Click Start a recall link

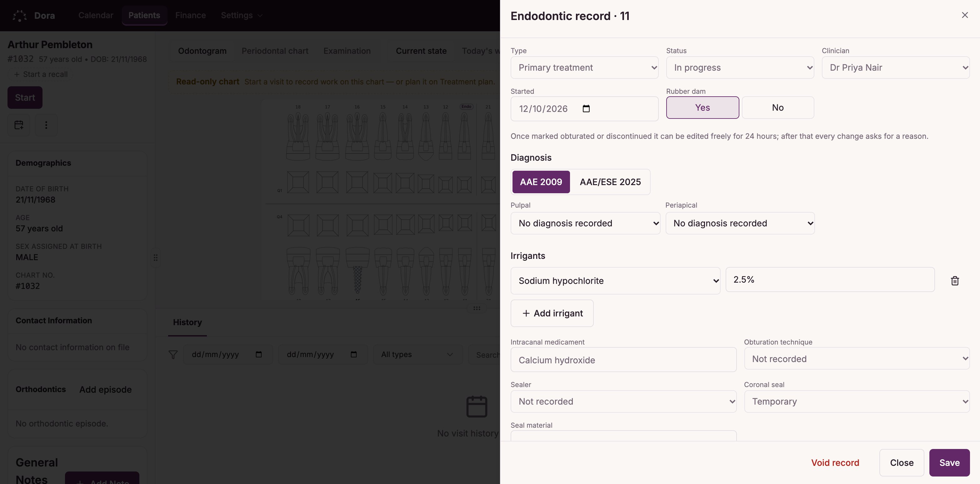pos(41,74)
